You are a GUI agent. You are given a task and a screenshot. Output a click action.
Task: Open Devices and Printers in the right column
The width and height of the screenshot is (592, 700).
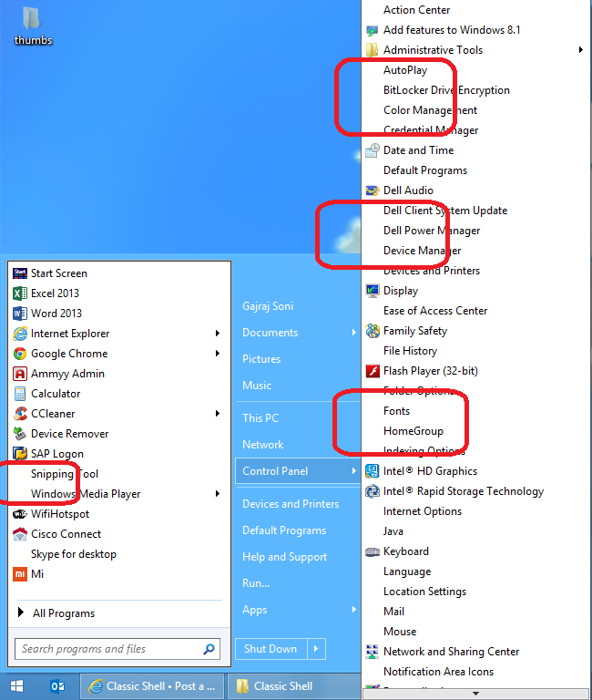(290, 504)
